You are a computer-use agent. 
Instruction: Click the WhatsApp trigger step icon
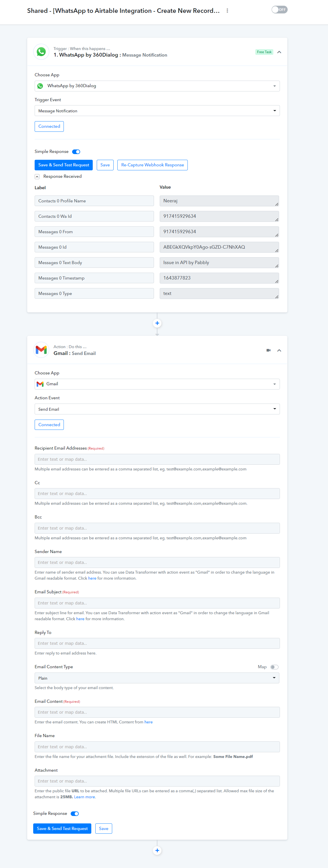click(41, 52)
